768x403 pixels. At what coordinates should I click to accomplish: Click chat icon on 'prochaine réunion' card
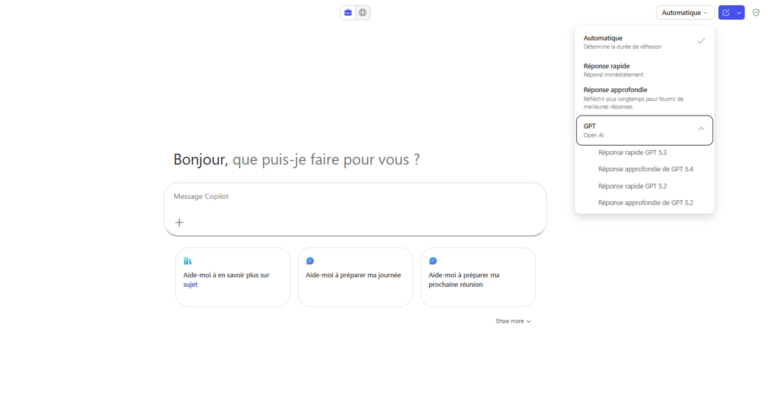433,261
